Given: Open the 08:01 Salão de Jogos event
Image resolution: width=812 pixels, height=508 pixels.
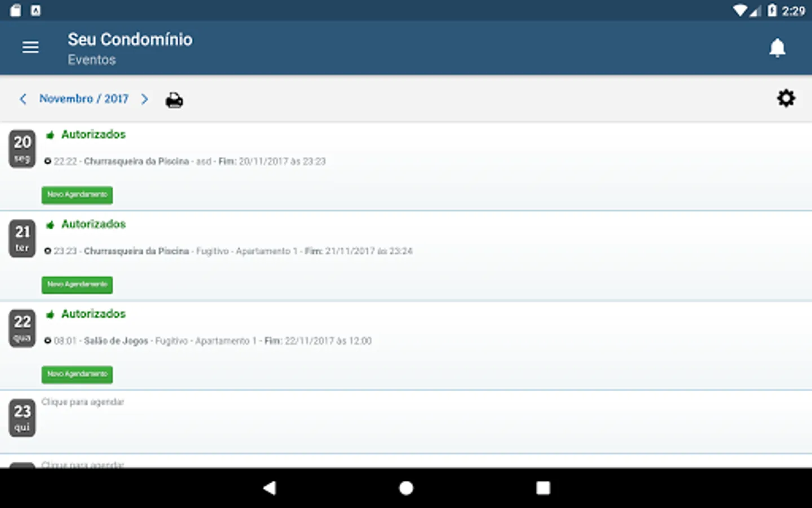Looking at the screenshot, I should pos(208,341).
